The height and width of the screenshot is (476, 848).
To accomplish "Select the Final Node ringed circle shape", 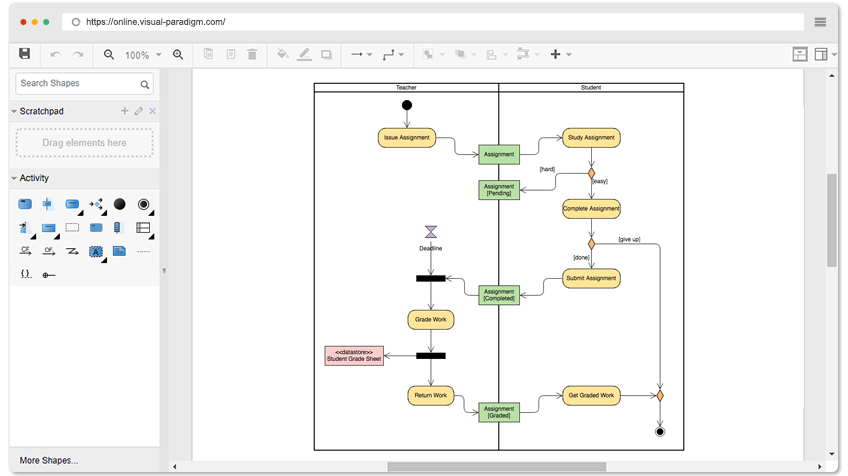I will click(143, 204).
